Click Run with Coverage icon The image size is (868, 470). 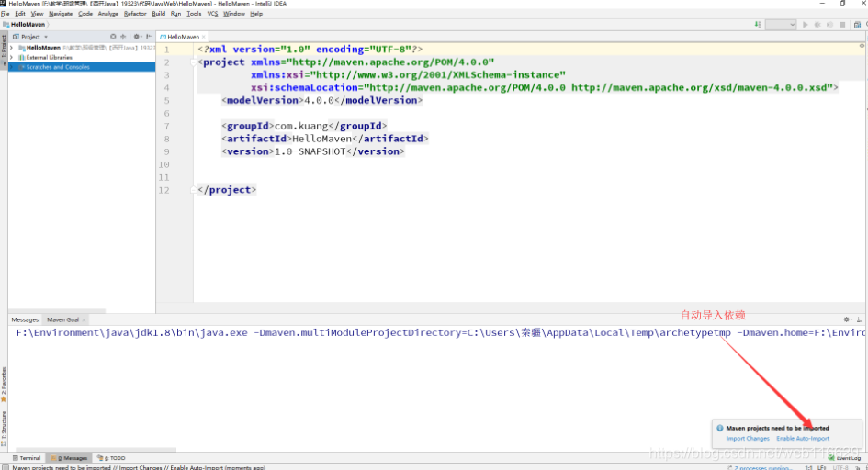click(x=829, y=25)
